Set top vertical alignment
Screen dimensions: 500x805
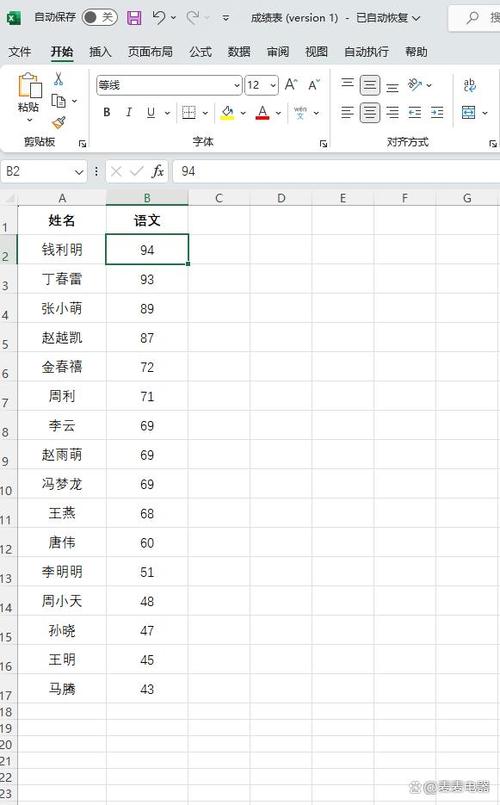pyautogui.click(x=348, y=84)
